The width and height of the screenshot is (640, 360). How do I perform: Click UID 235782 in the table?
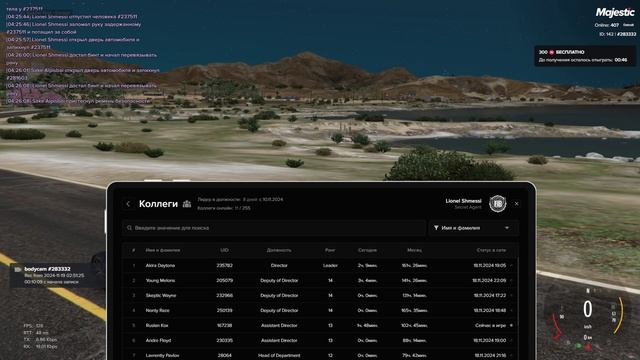click(x=224, y=265)
